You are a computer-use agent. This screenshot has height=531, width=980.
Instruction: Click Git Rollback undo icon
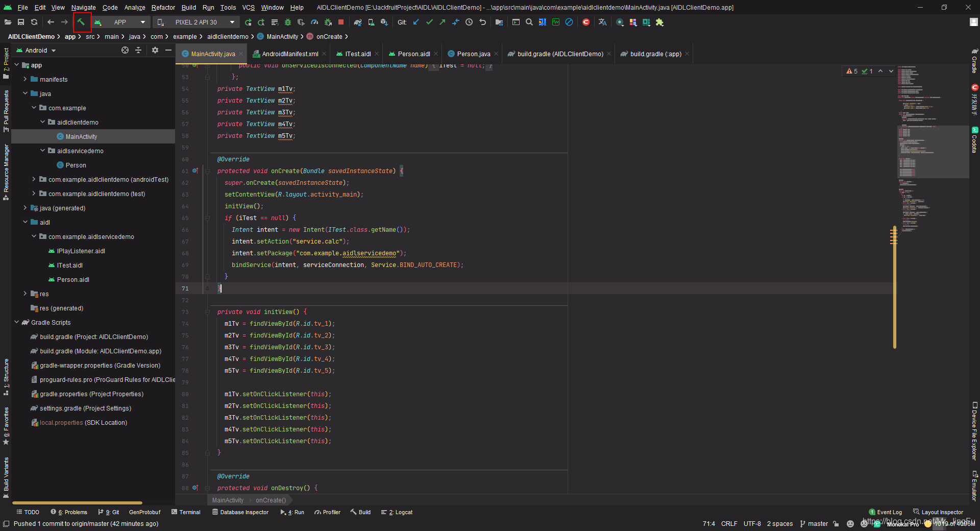coord(482,22)
